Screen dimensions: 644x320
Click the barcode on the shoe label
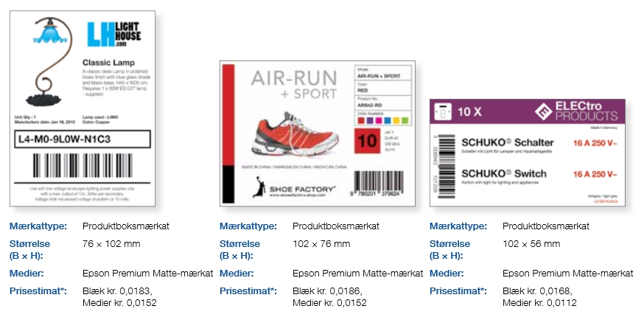tap(384, 180)
